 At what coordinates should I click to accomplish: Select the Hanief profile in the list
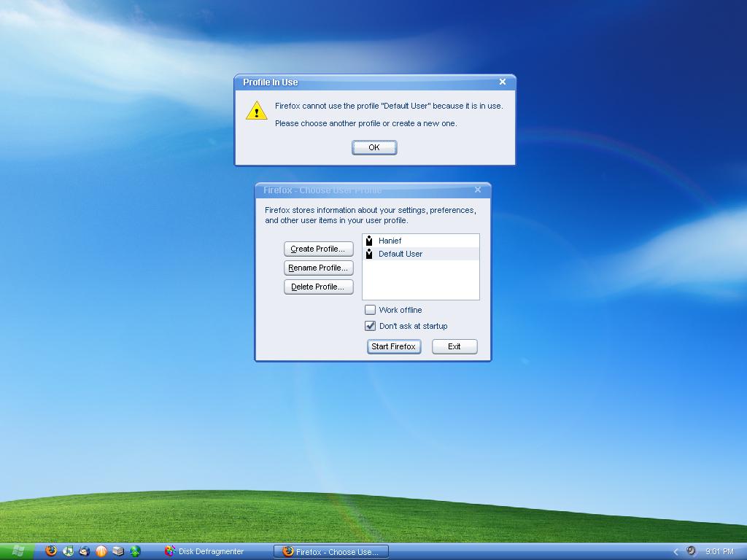click(421, 241)
